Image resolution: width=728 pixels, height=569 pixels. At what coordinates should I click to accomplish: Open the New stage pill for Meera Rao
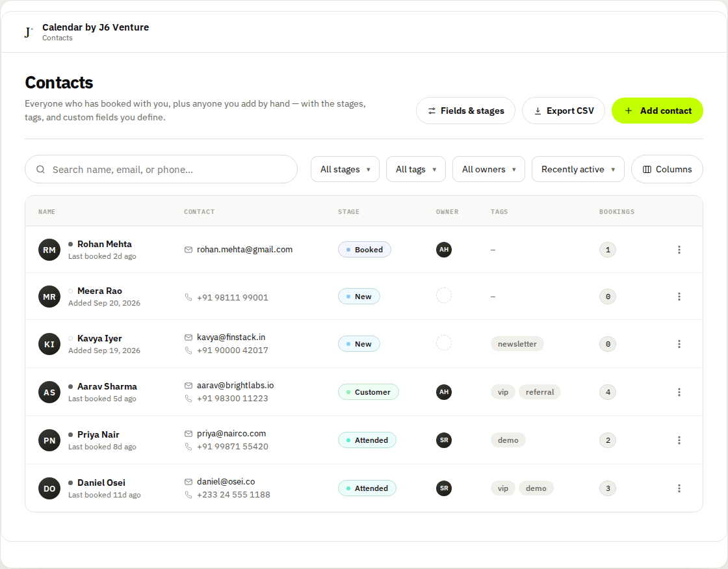pyautogui.click(x=359, y=297)
